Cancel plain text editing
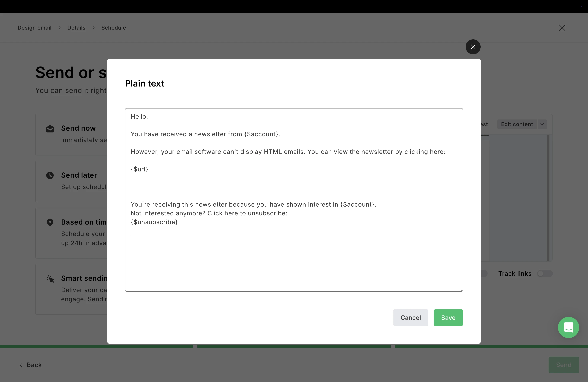This screenshot has width=588, height=382. (410, 318)
